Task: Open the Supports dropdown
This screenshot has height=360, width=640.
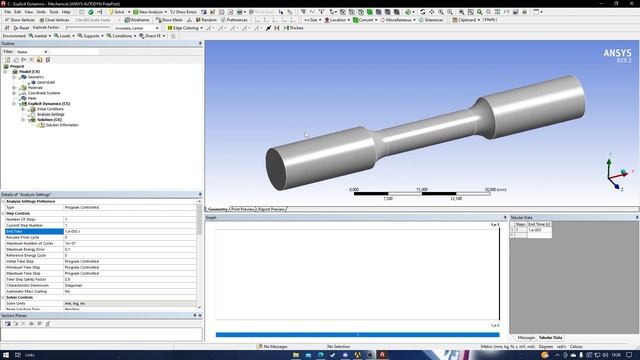Action: (90, 36)
